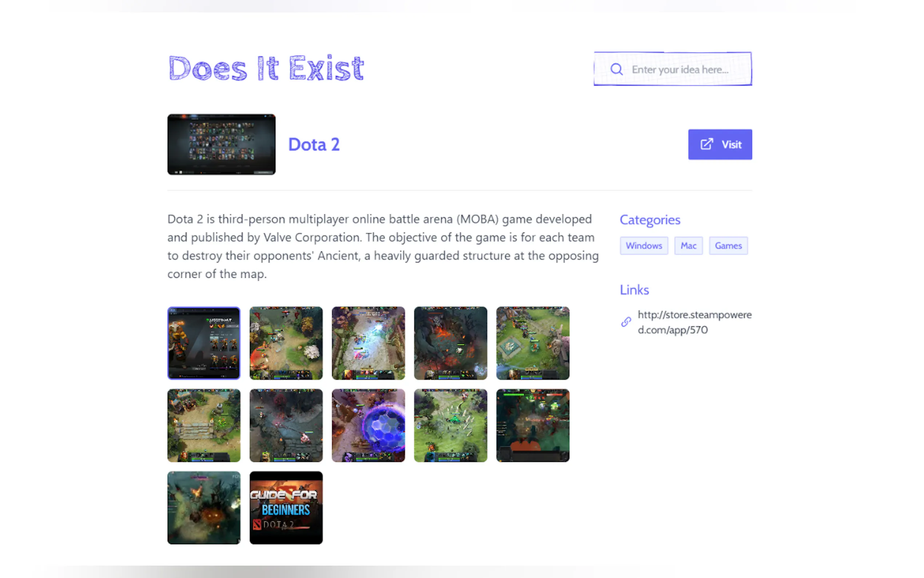This screenshot has width=924, height=578.
Task: Select the Windows category tag
Action: (x=644, y=245)
